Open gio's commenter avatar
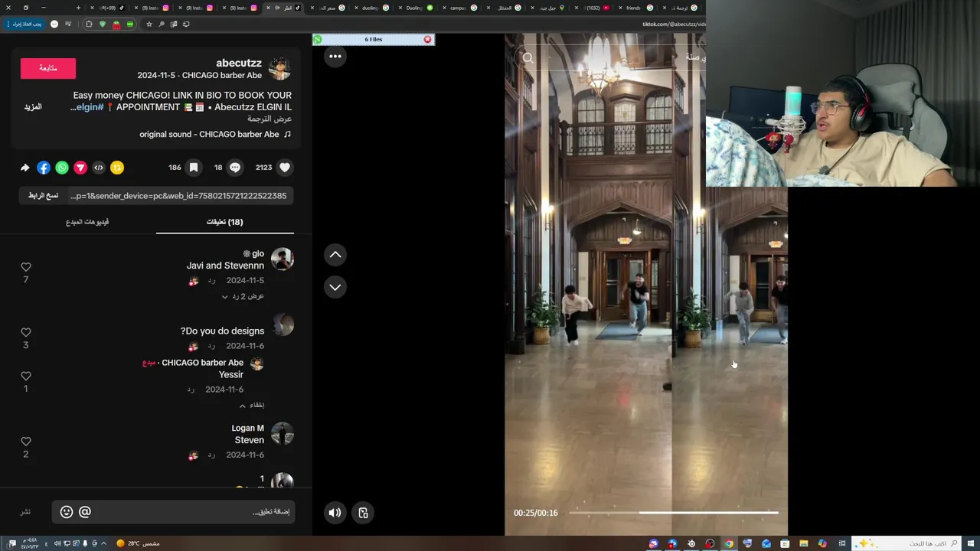 [283, 259]
